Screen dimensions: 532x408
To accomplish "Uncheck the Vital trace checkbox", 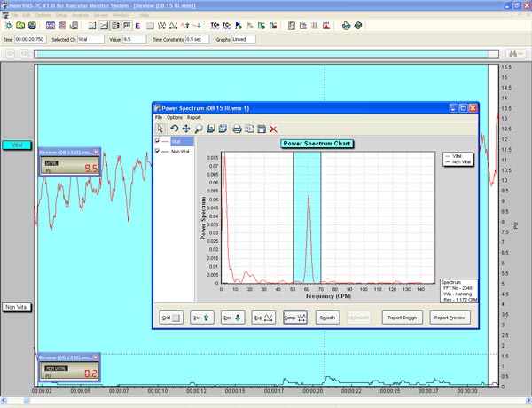I will point(159,141).
